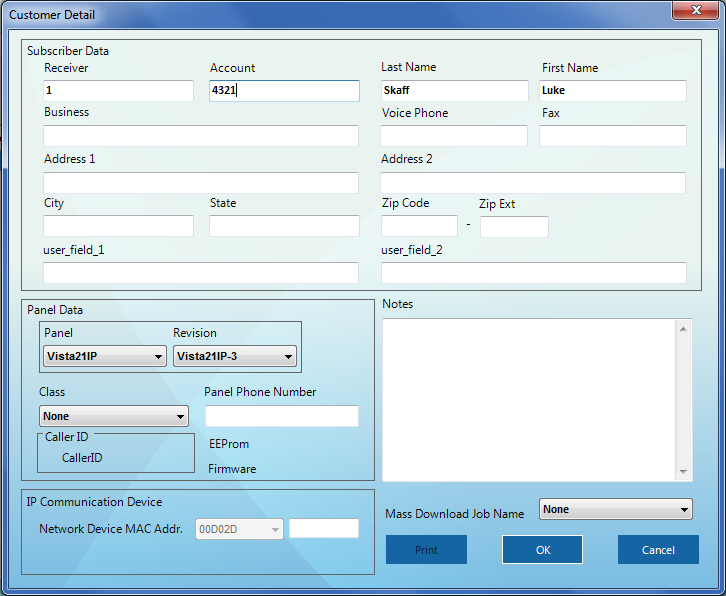726x596 pixels.
Task: Click the Notes scrollbar up arrow
Action: 683,329
